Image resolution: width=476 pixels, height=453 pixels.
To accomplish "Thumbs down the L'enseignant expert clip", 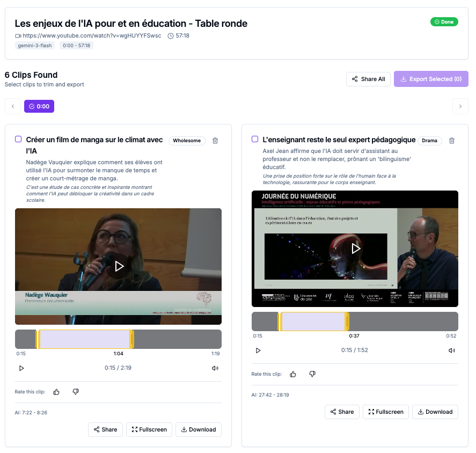I will pyautogui.click(x=312, y=374).
